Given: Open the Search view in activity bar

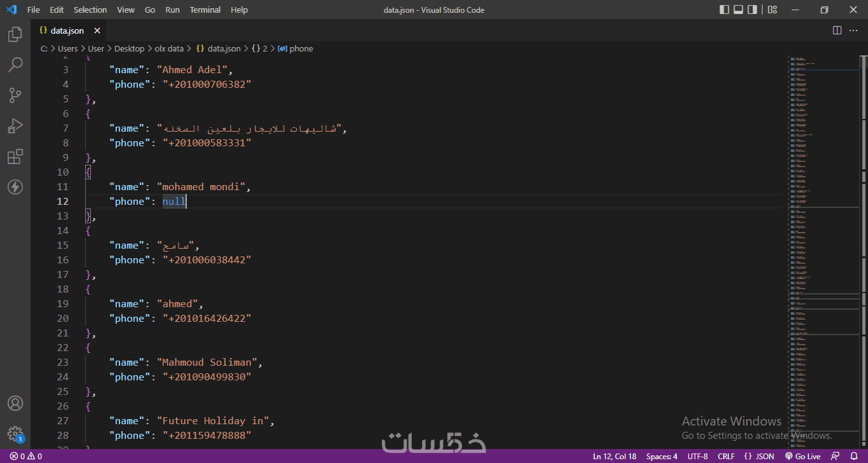Looking at the screenshot, I should pyautogui.click(x=15, y=65).
